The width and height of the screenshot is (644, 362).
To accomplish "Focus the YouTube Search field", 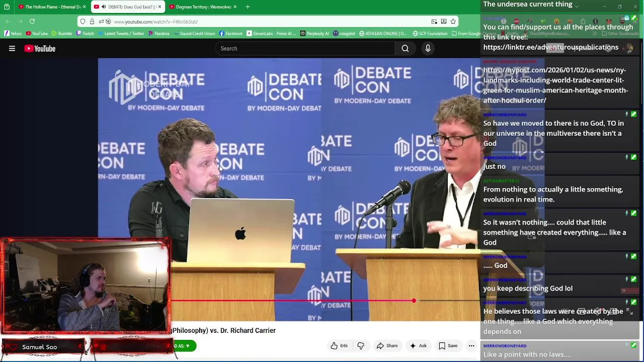I will (305, 49).
